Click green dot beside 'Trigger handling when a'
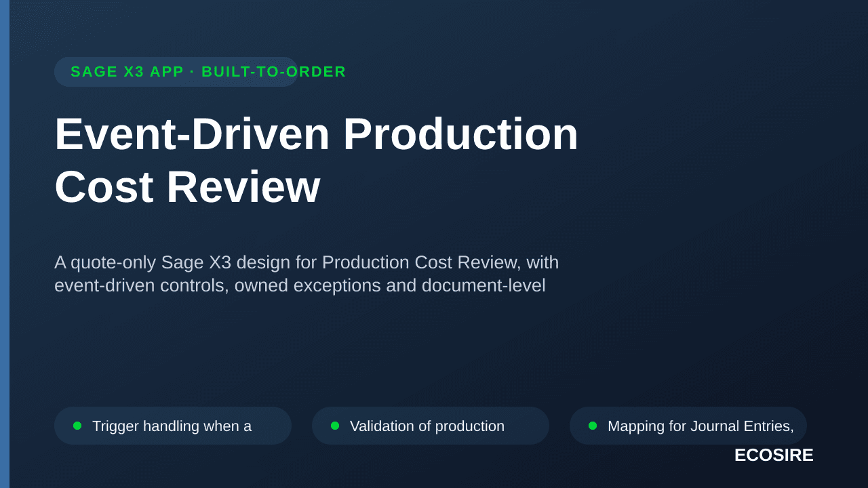Screen dimensions: 868x488 click(77, 426)
